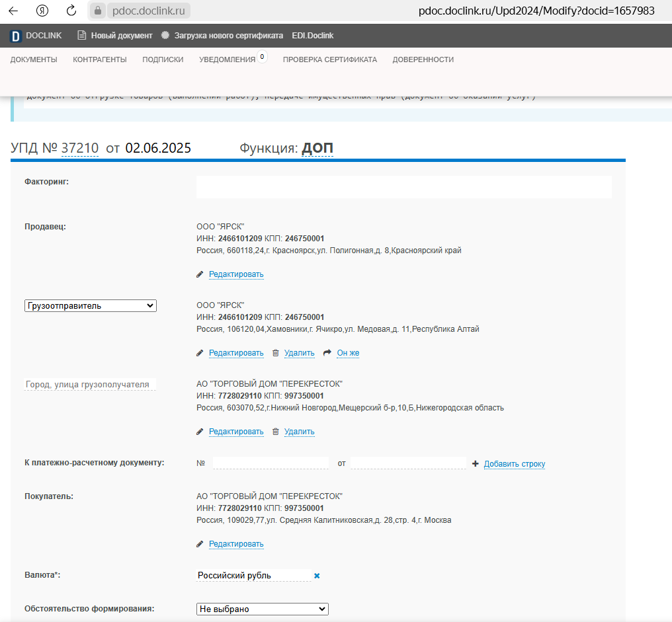Open the УВЕДОМЛЕНИЯ menu
This screenshot has width=672, height=622.
[x=227, y=60]
